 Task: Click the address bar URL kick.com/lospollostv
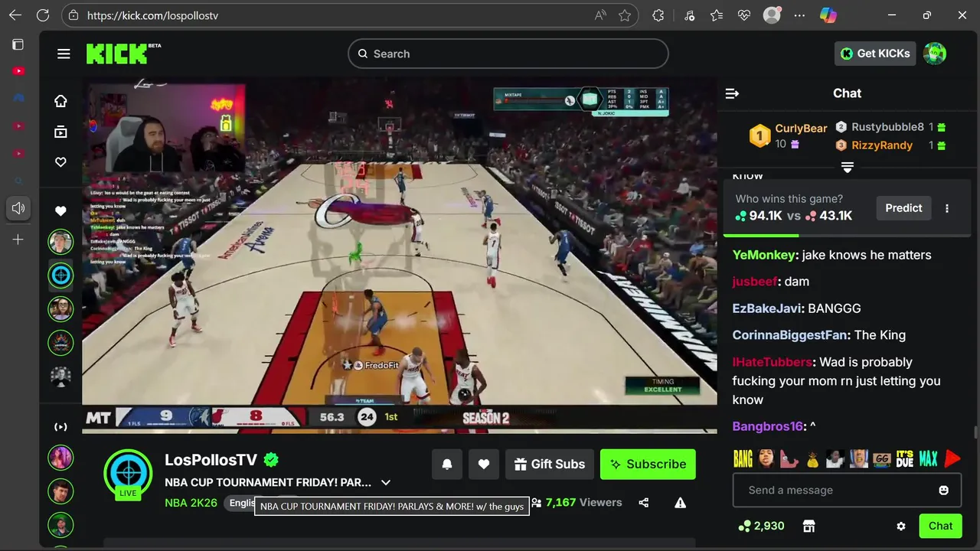point(152,15)
